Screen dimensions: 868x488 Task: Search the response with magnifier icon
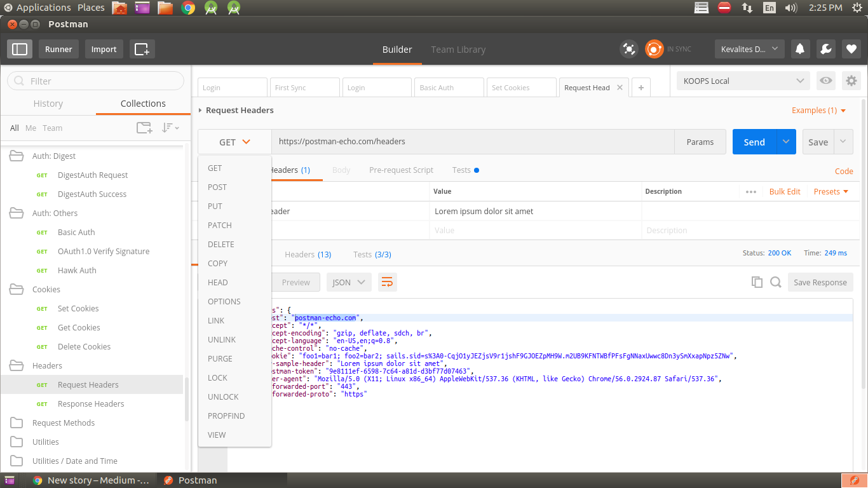(x=775, y=282)
